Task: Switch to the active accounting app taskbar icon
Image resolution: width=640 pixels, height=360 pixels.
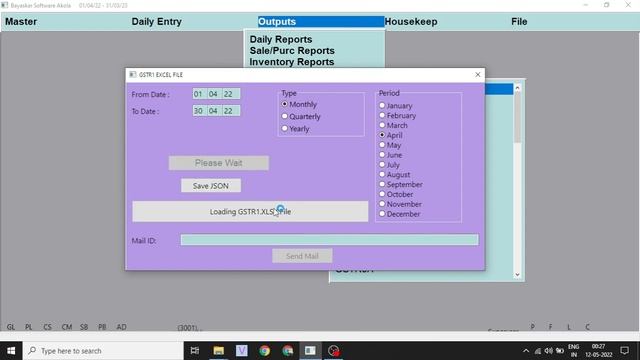Action: point(310,351)
